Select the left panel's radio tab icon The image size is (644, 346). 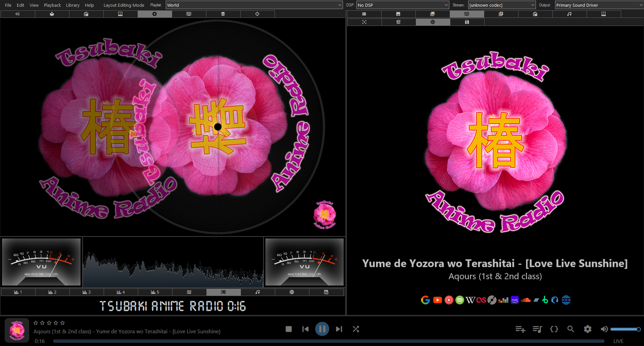point(86,14)
